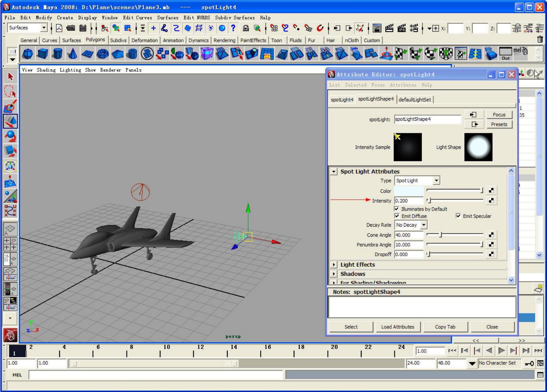Expand the Shadows section

tap(334, 274)
